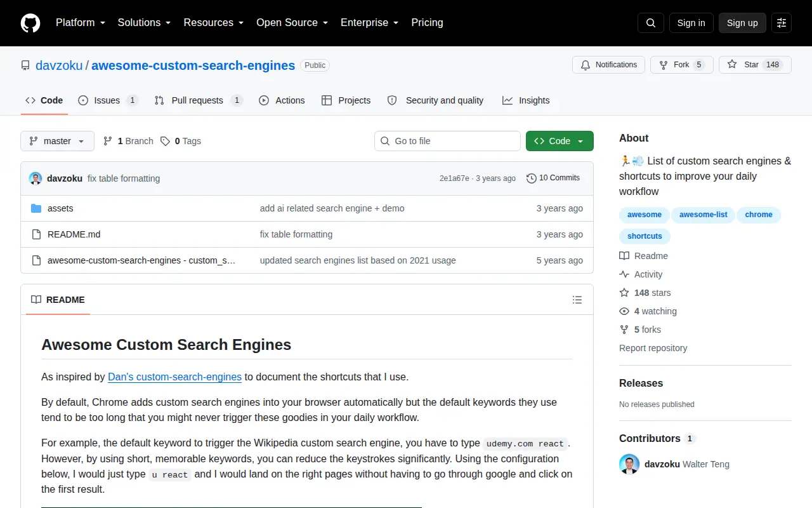Expand the Resources menu
812x508 pixels.
click(214, 23)
